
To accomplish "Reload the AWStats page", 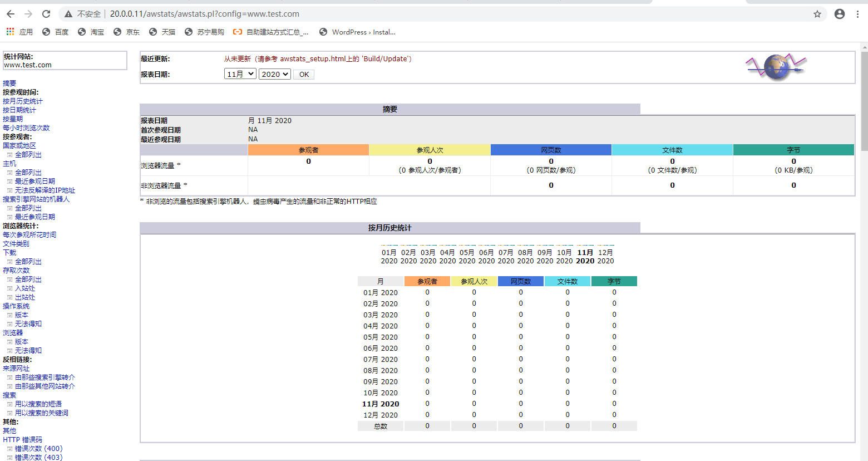I will [x=46, y=14].
